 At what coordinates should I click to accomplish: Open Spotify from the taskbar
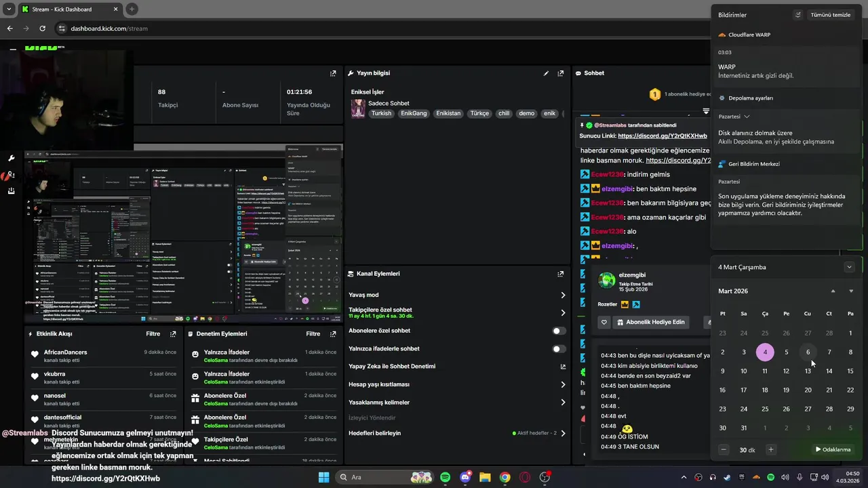click(x=446, y=477)
